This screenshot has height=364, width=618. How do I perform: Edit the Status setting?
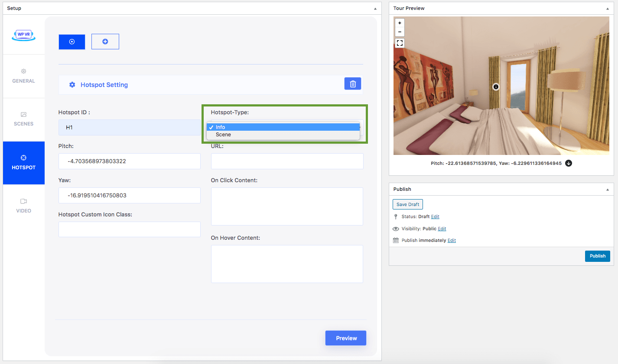tap(435, 217)
